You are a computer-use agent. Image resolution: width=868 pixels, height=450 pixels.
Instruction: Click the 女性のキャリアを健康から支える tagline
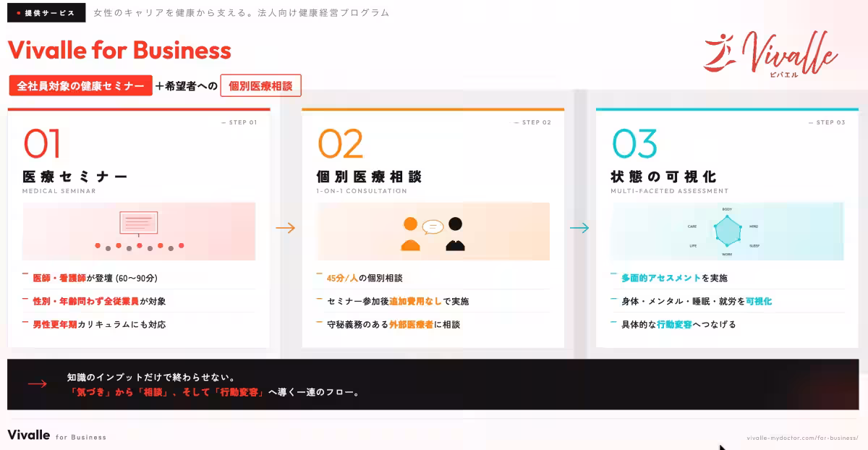point(242,12)
